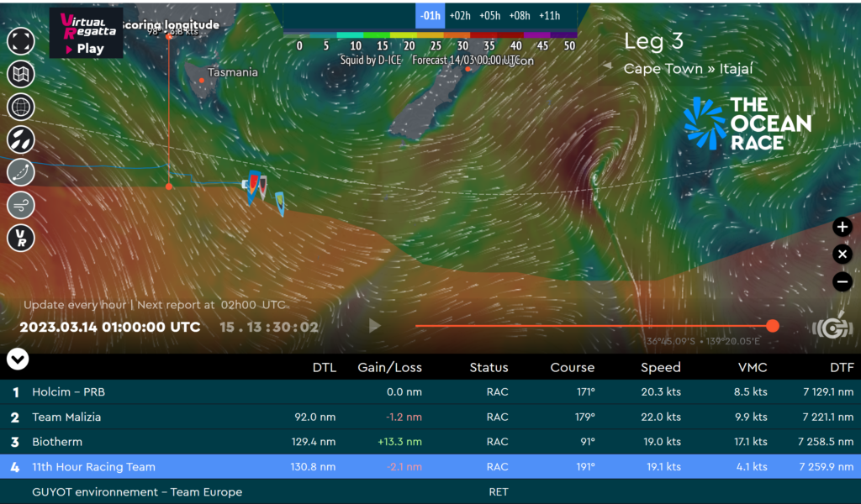This screenshot has height=504, width=861.
Task: Click Holcim – PRB's 7 129.1 nm DTF
Action: pos(828,392)
